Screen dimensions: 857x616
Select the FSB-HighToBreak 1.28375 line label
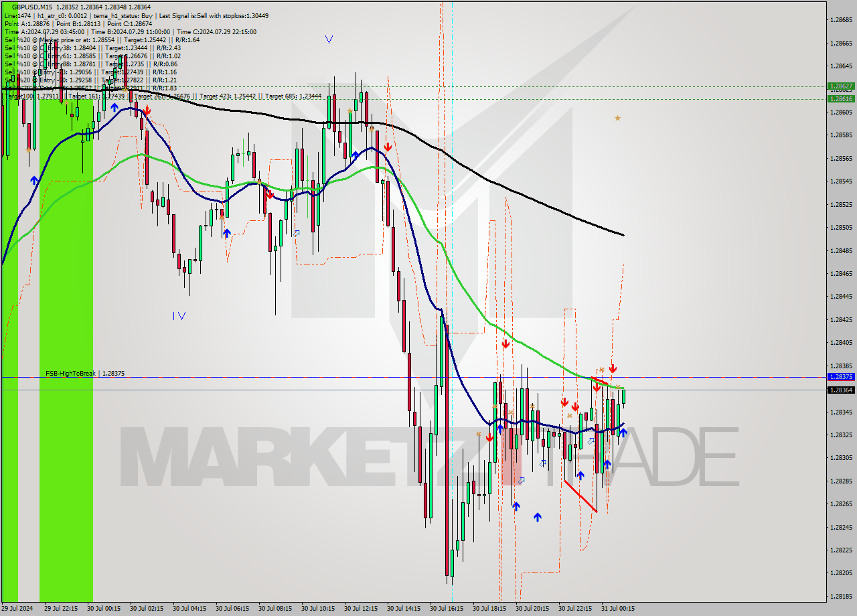pyautogui.click(x=85, y=374)
